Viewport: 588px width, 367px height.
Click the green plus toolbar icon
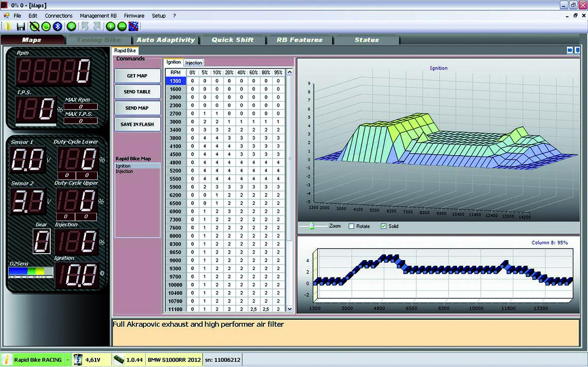(110, 26)
